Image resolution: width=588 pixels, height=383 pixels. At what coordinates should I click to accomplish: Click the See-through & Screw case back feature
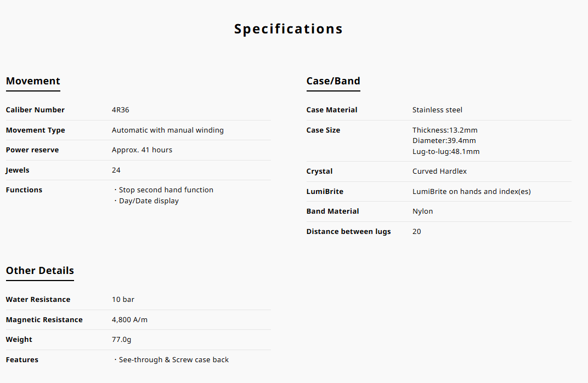[x=173, y=360]
